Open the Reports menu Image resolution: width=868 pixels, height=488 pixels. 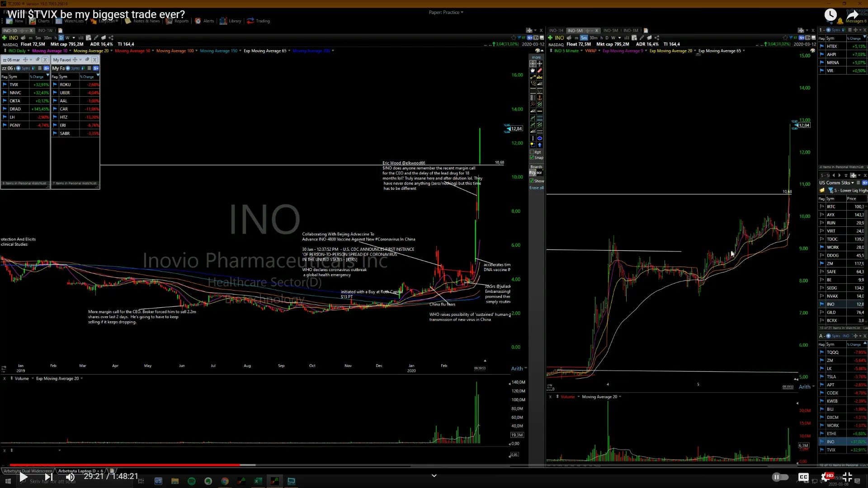(178, 21)
